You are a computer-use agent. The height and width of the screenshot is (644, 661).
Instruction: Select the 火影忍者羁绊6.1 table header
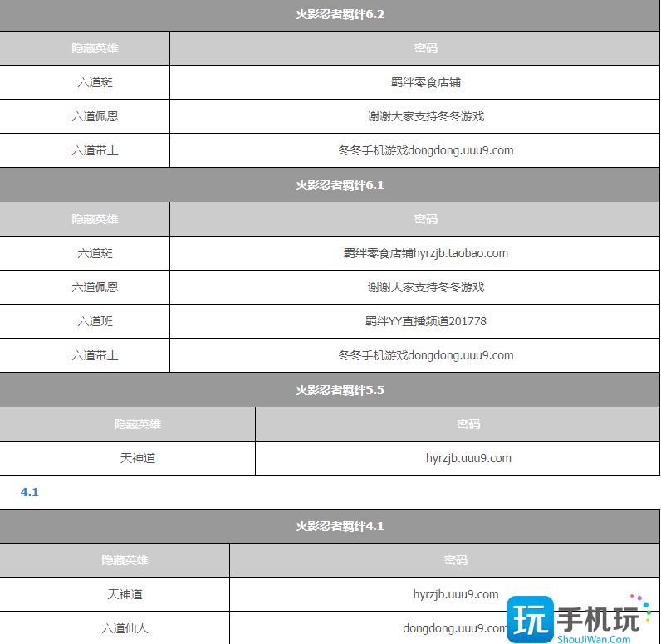(x=330, y=185)
